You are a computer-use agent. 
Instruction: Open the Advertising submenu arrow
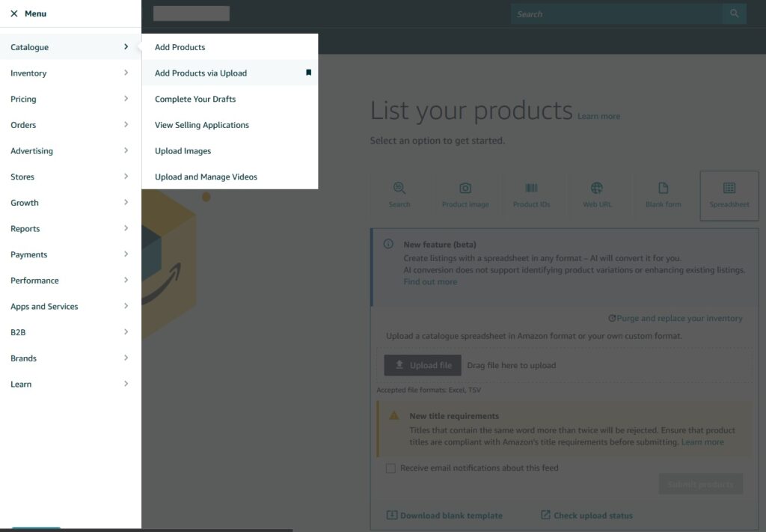tap(126, 150)
